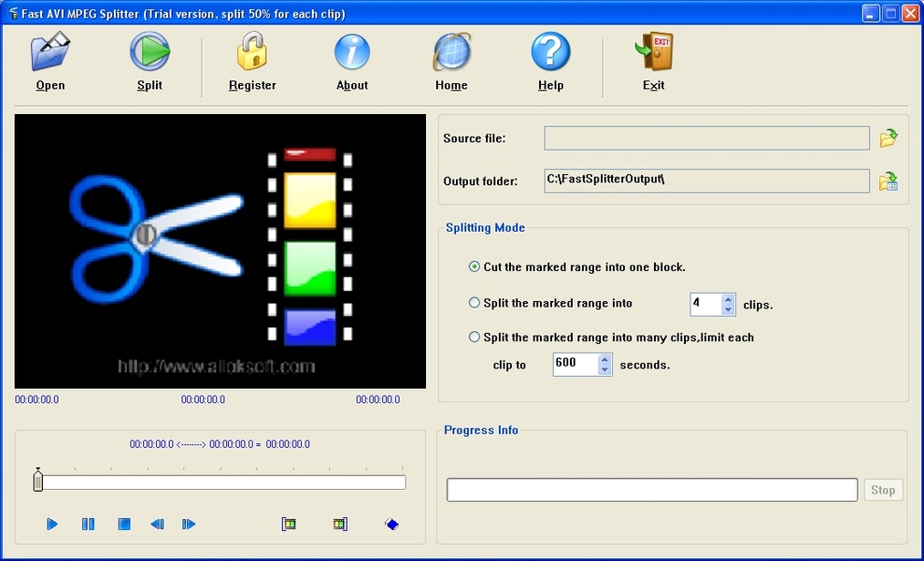Decrease the seconds-per-clip spinner
Viewport: 924px width, 561px height.
tap(604, 370)
